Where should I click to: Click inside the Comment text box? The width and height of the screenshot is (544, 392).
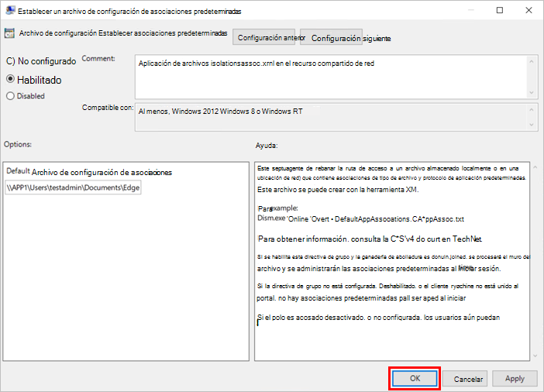click(x=332, y=77)
